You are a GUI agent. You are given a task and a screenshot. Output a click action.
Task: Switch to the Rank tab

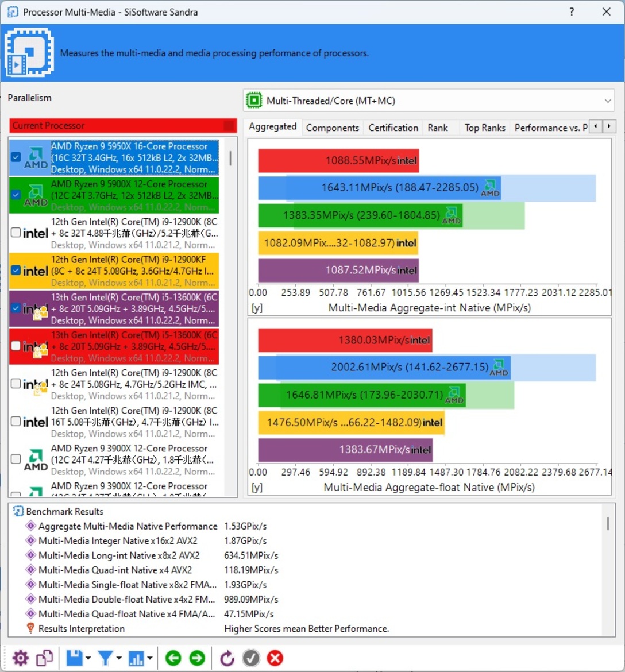(x=438, y=128)
